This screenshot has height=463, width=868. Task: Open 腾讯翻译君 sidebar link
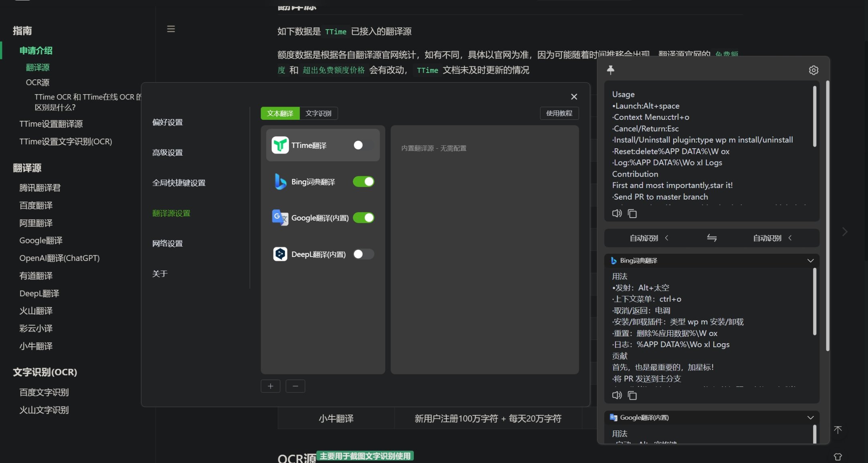tap(40, 188)
